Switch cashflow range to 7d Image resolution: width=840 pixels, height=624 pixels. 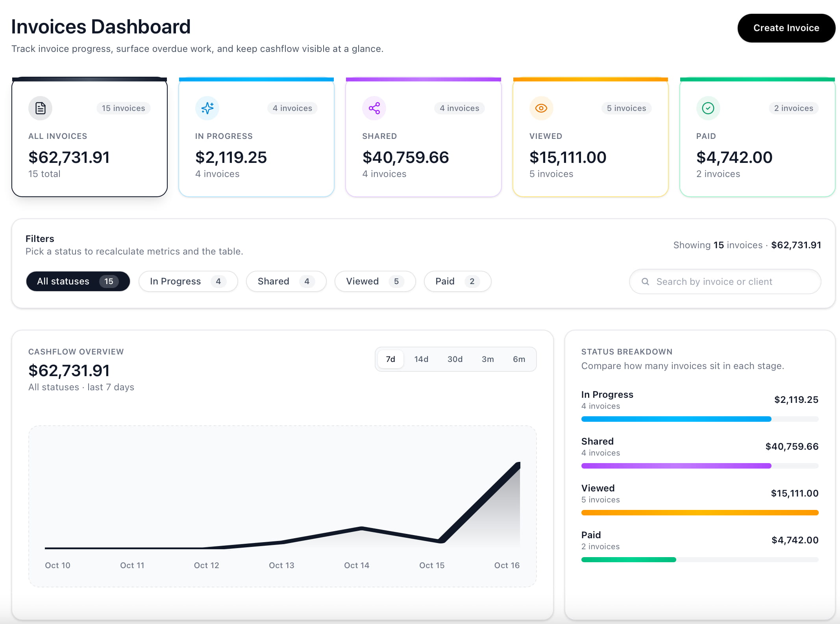390,359
